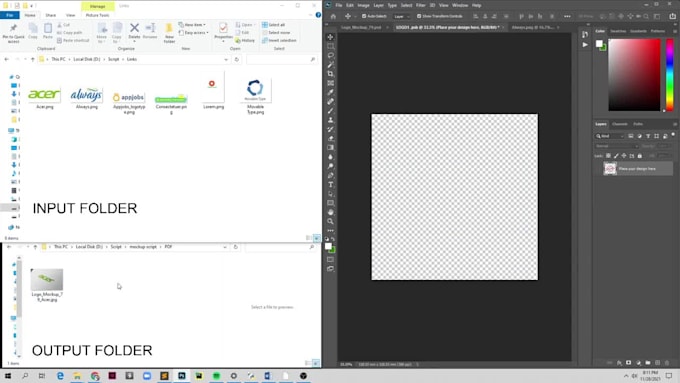
Task: Open the Color panel flyout menu
Action: pyautogui.click(x=675, y=31)
